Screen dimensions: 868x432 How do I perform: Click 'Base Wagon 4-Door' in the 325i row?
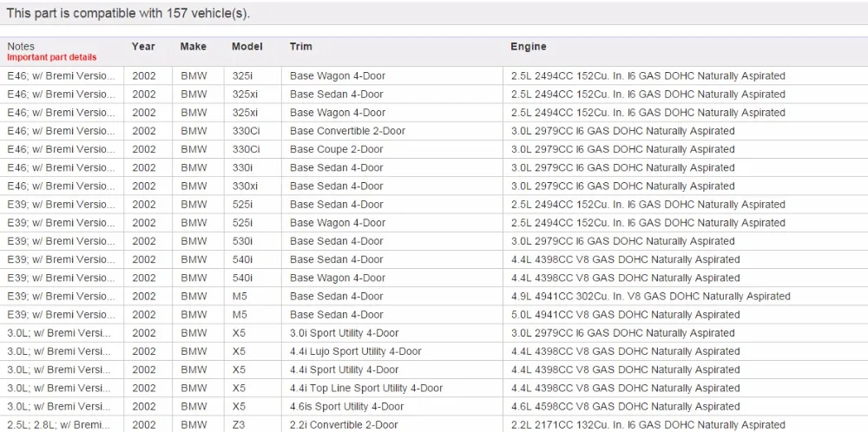[x=338, y=75]
